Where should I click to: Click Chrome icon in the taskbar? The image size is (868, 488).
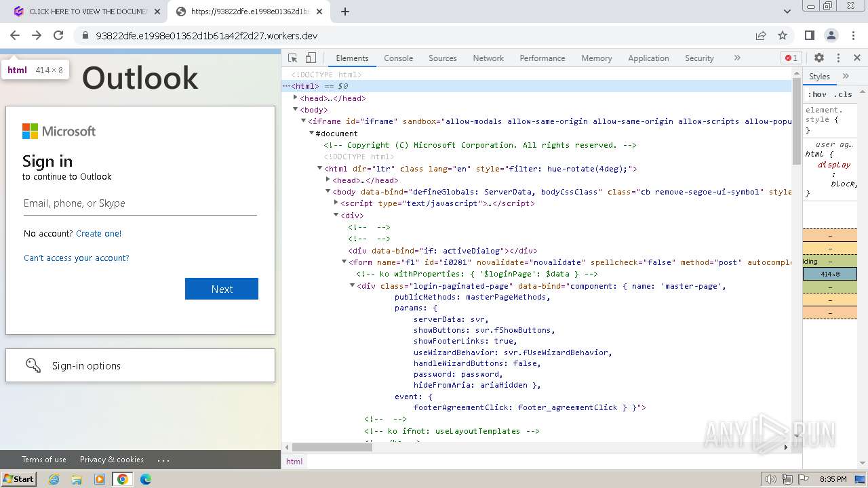click(122, 479)
